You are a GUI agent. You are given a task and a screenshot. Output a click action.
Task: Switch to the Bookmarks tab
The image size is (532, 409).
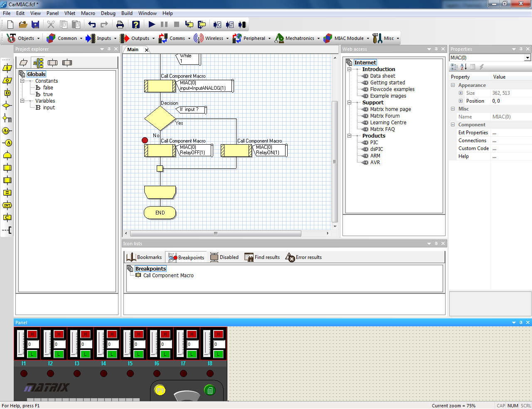click(144, 257)
